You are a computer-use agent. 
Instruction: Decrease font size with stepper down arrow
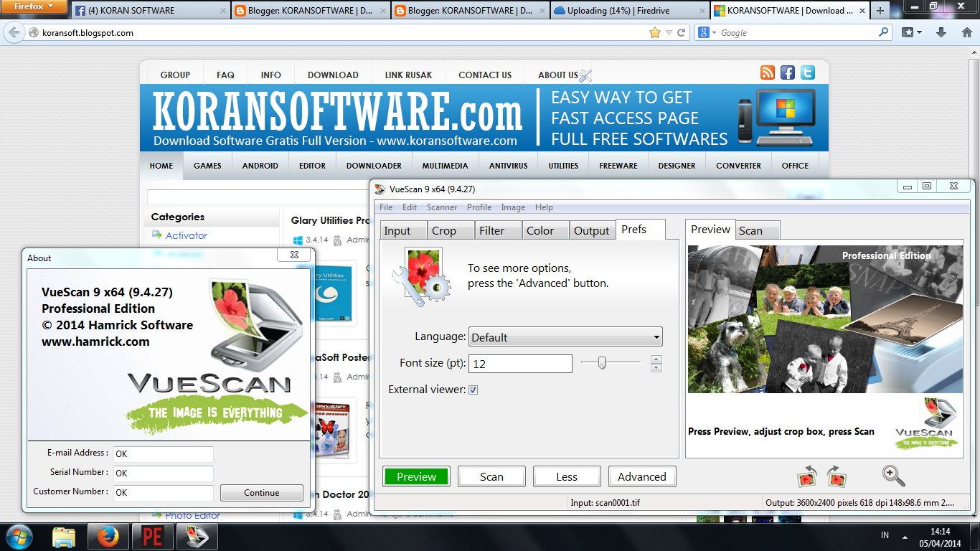[656, 367]
